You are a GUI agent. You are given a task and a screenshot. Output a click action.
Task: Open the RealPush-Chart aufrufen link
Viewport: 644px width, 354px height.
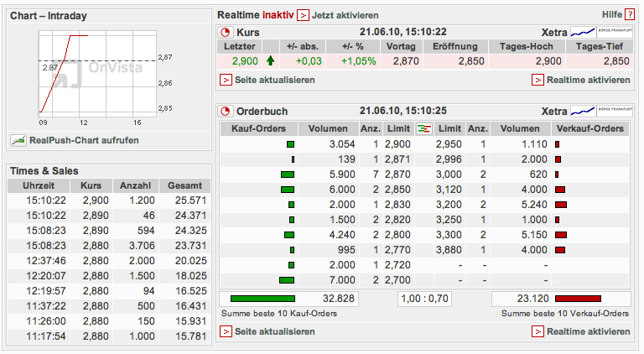[82, 140]
